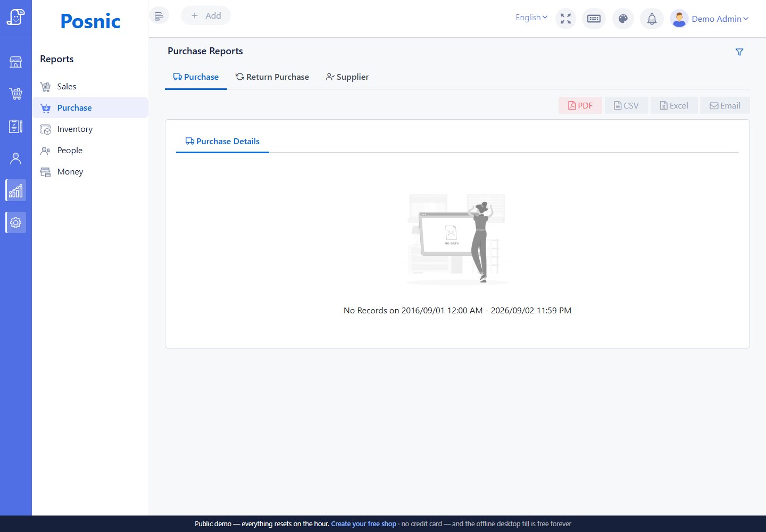Open the store icon in left rail

click(16, 62)
